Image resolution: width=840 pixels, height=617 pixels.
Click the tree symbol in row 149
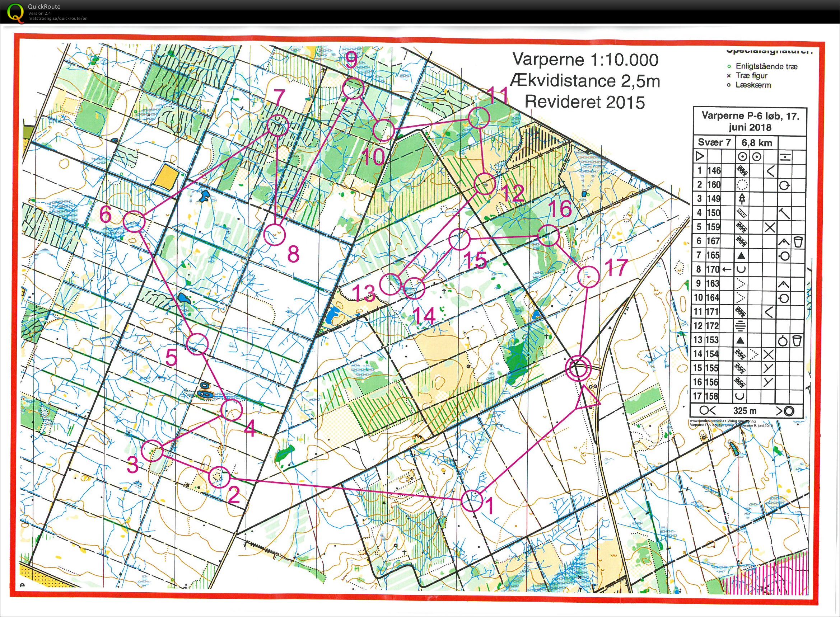[741, 199]
